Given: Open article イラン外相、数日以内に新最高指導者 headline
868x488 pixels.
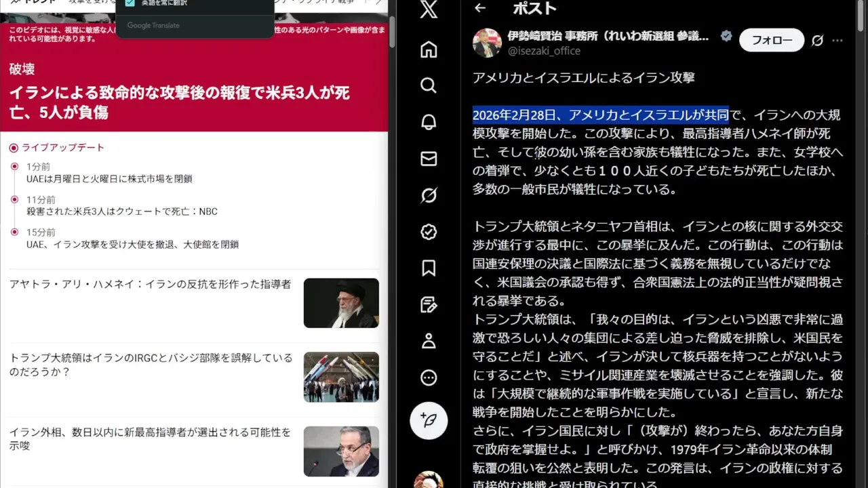Looking at the screenshot, I should tap(150, 439).
